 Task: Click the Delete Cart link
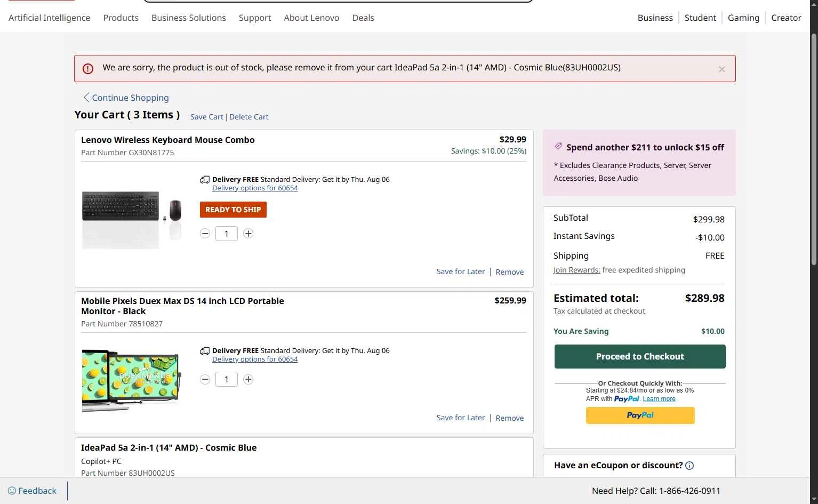[249, 117]
